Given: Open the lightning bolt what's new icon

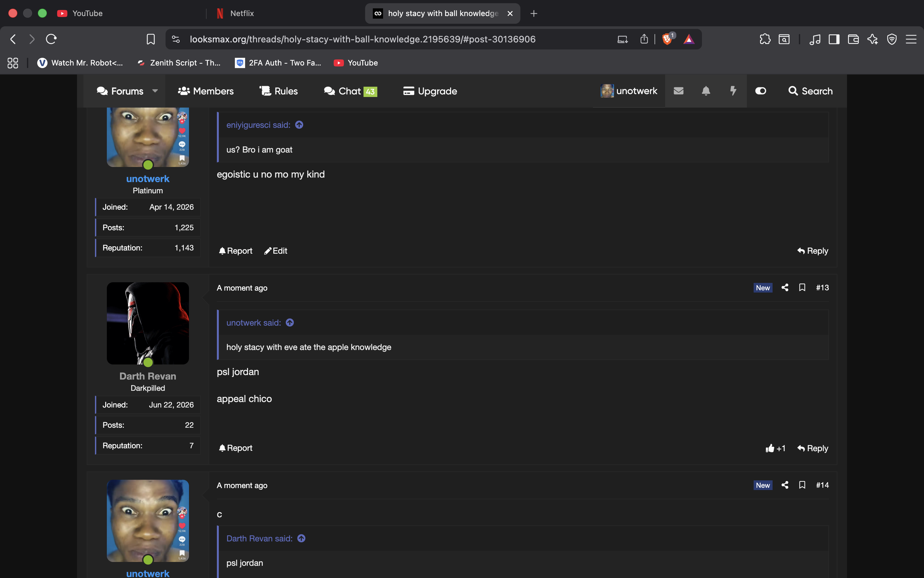Looking at the screenshot, I should 733,91.
